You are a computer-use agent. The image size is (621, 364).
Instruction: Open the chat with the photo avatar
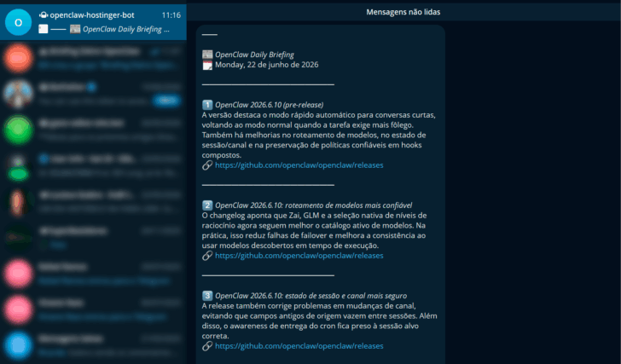(x=93, y=94)
